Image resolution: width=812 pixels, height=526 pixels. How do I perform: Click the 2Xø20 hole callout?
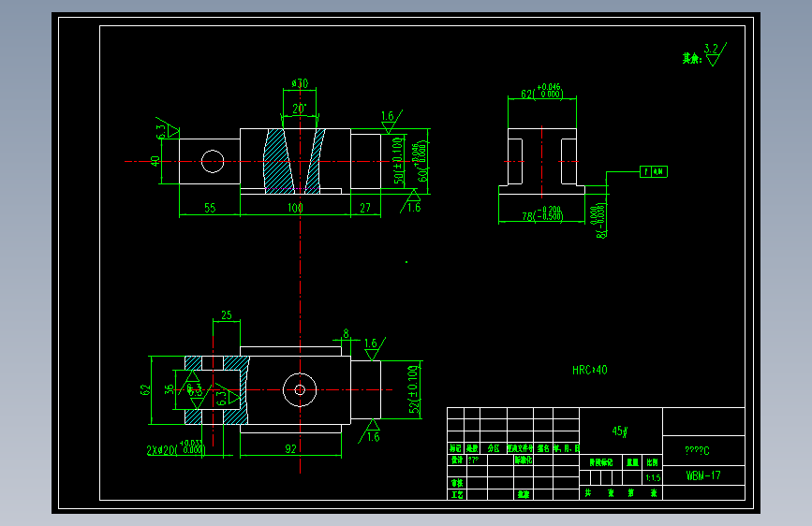click(176, 448)
